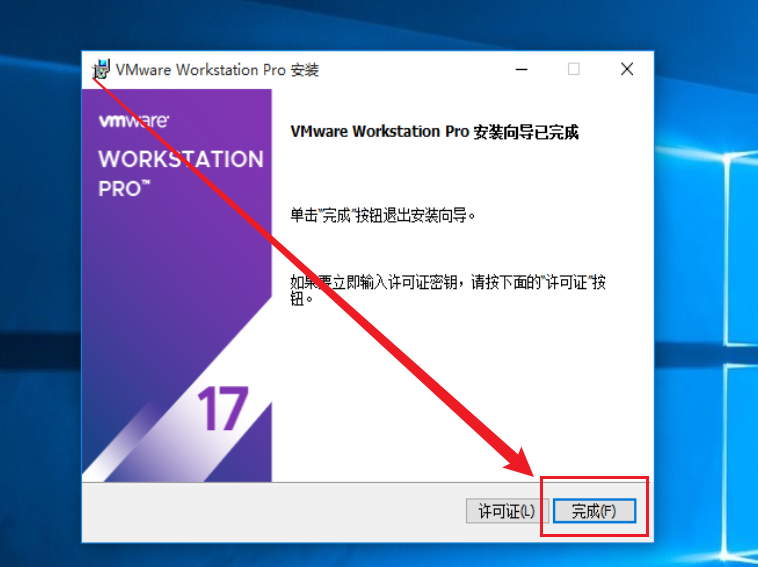Close the VMware installer window

(x=627, y=70)
